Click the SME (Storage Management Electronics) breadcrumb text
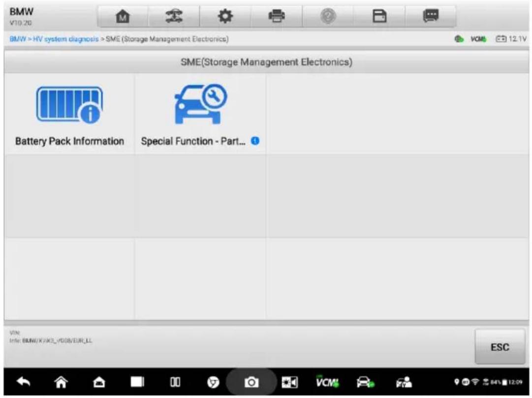The height and width of the screenshot is (398, 532). pyautogui.click(x=167, y=39)
